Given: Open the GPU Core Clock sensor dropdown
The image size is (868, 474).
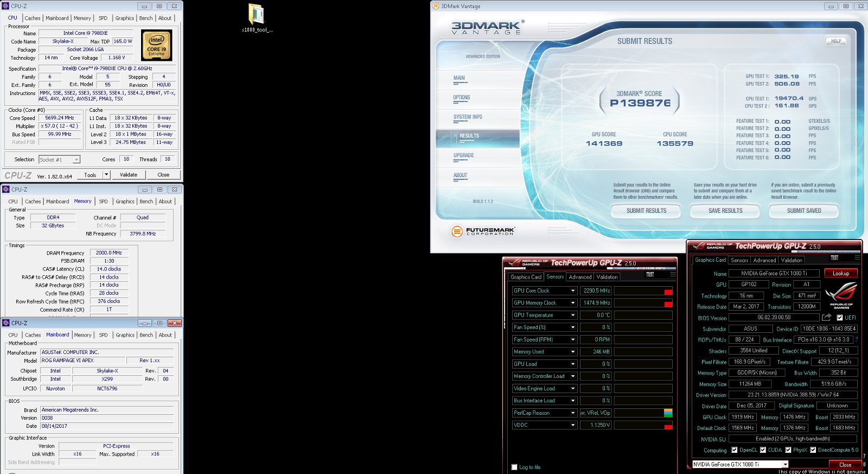Looking at the screenshot, I should pos(572,290).
